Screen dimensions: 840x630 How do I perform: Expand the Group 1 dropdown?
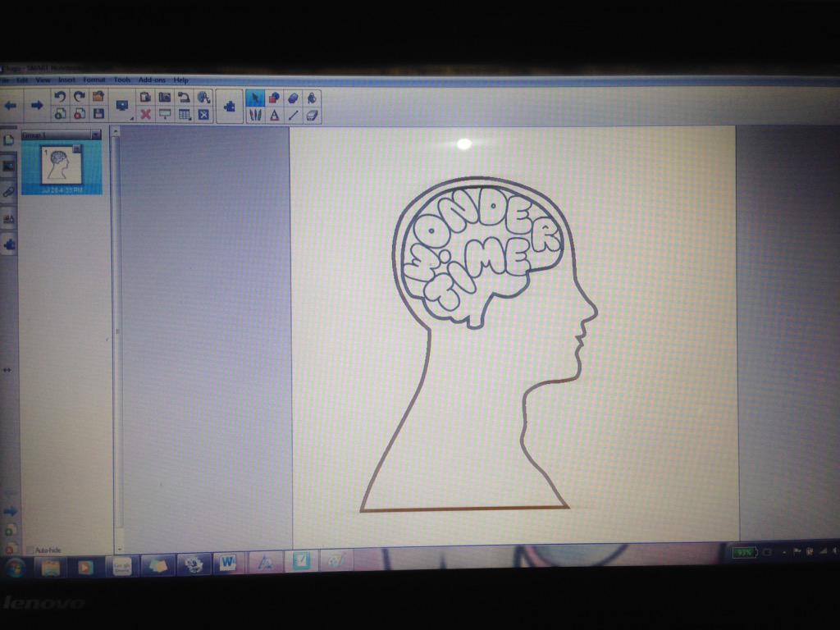[x=95, y=135]
